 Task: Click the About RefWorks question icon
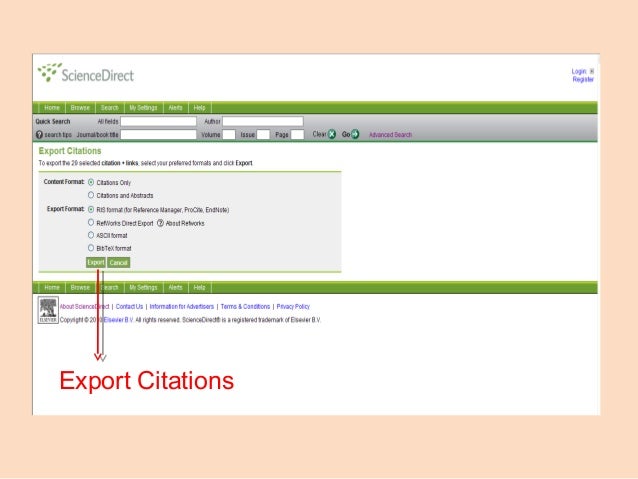[x=160, y=223]
